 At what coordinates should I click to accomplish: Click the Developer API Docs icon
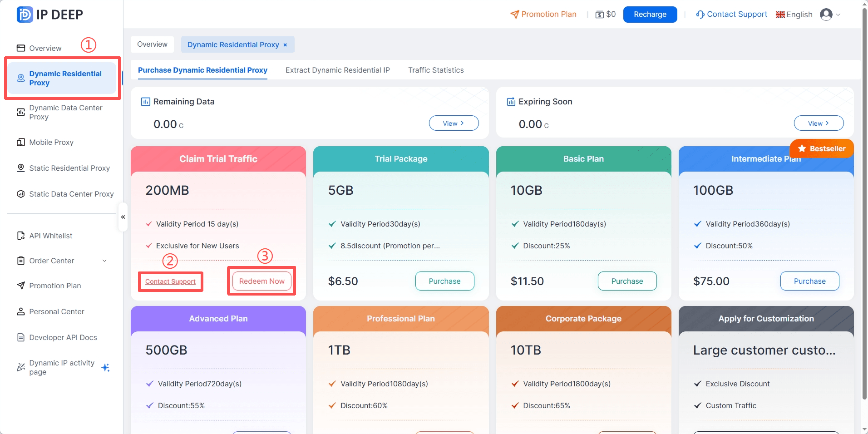click(x=21, y=337)
